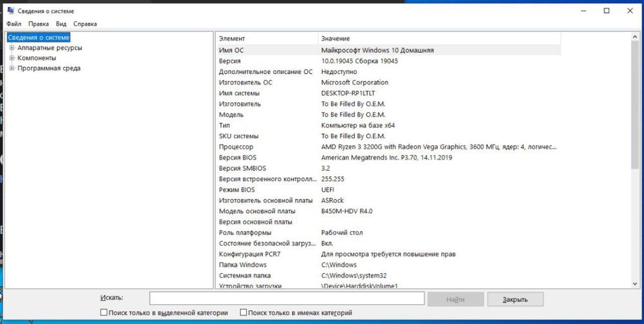Click the Рабочий стол value
The height and width of the screenshot is (324, 644).
click(342, 233)
